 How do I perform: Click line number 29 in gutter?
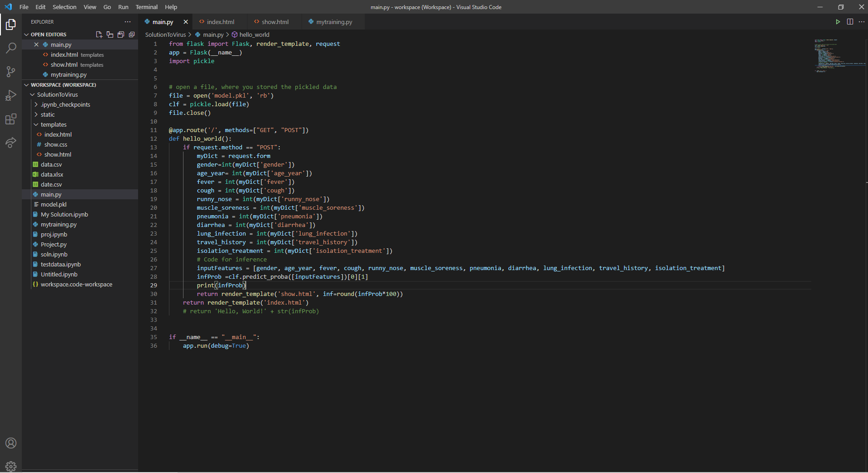click(154, 285)
